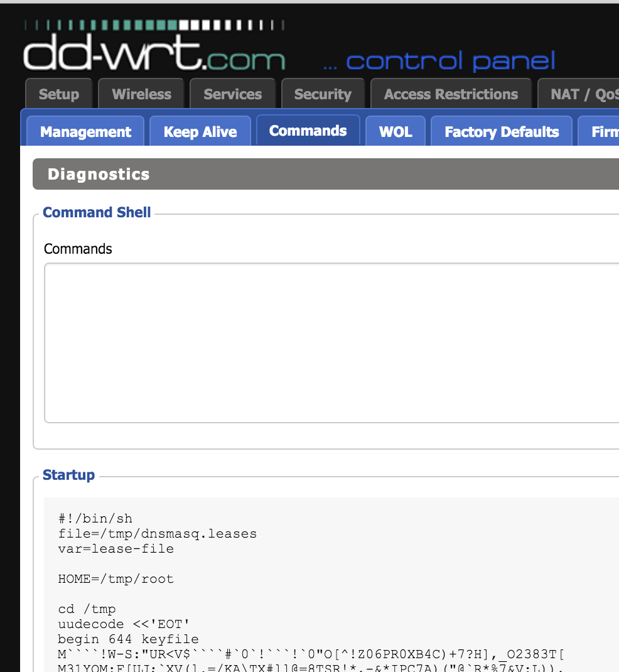The width and height of the screenshot is (619, 672).
Task: Click the "control panel" header text
Action: click(x=450, y=61)
